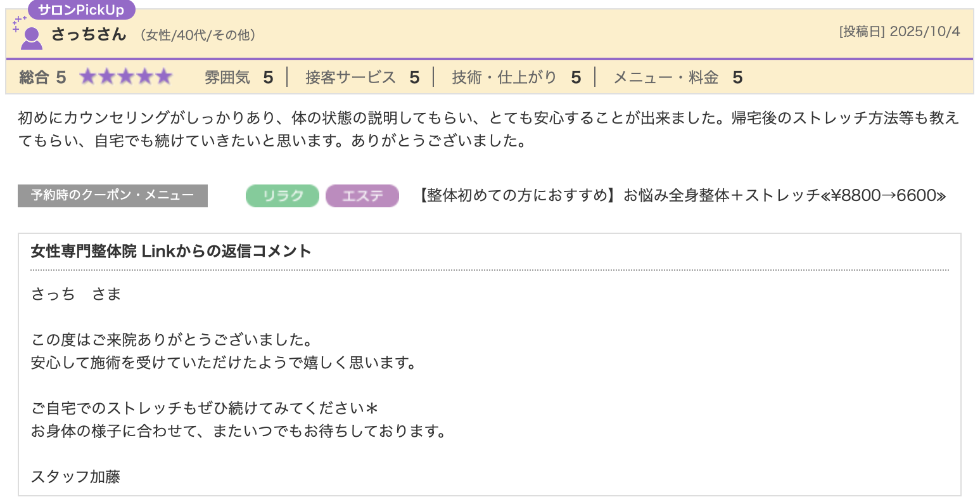
Task: Click the green リラク tag
Action: coord(283,196)
